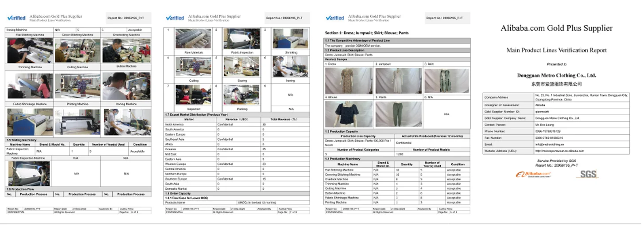The height and width of the screenshot is (235, 644).
Task: Select the 'Service Provided by SGS' line
Action: tap(557, 162)
